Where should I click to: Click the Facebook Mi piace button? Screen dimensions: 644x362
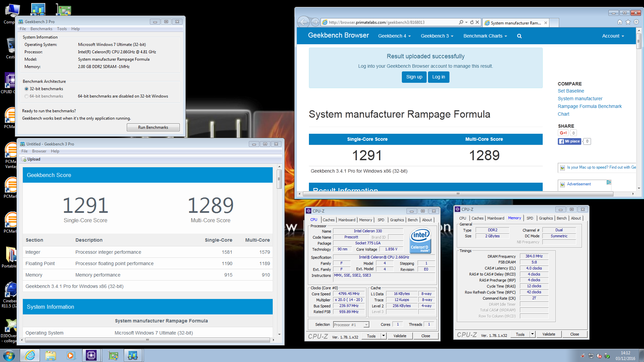pos(569,141)
